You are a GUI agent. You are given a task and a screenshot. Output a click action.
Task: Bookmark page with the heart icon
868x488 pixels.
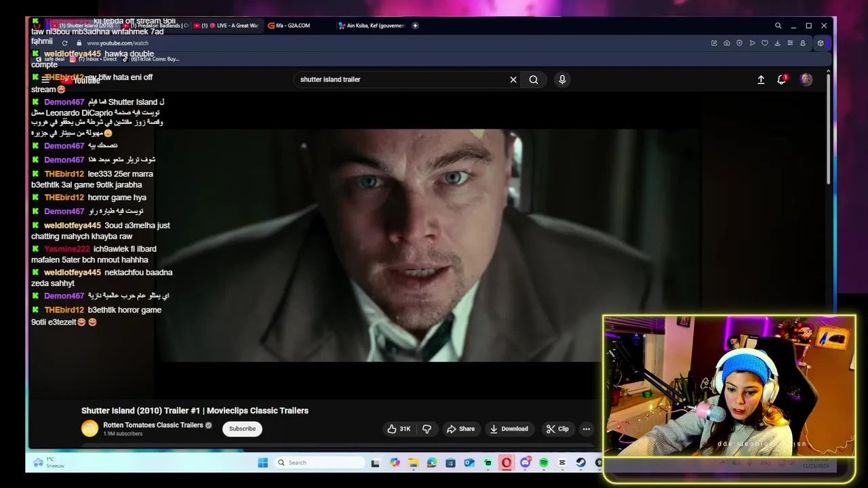point(765,43)
